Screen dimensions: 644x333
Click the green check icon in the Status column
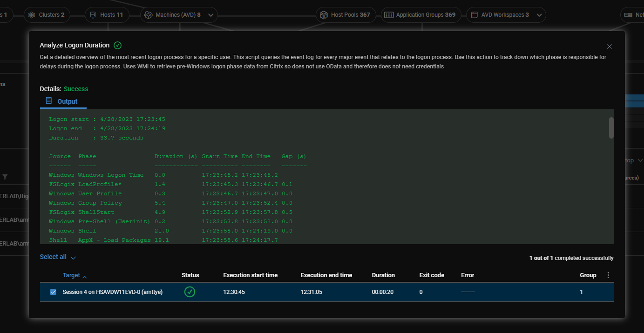pos(190,292)
